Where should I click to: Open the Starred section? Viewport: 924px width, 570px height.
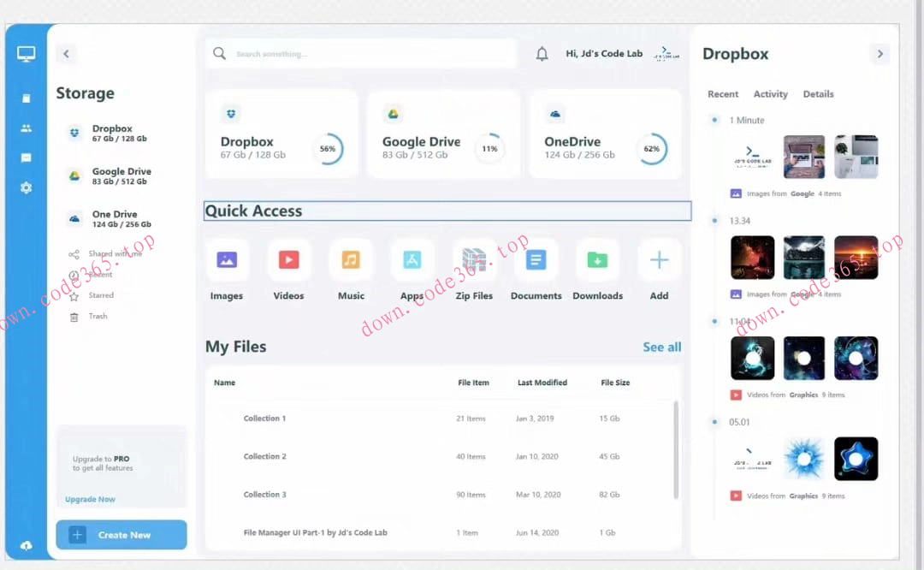pyautogui.click(x=101, y=295)
